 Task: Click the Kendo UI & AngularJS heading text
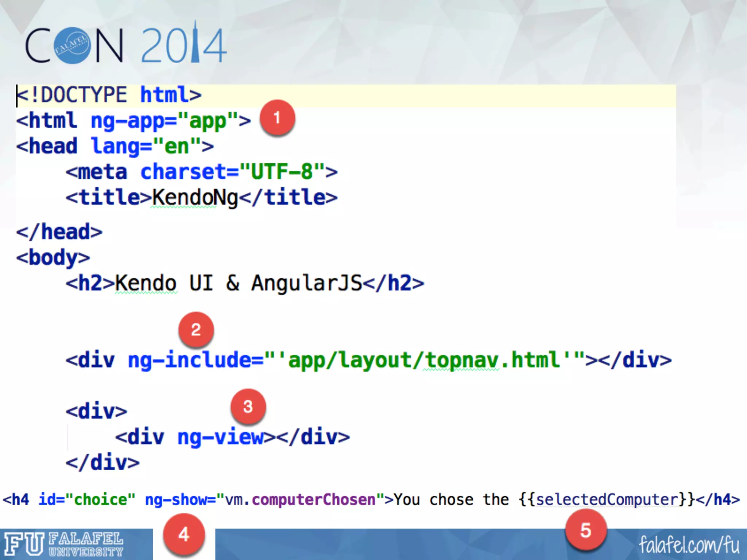239,283
